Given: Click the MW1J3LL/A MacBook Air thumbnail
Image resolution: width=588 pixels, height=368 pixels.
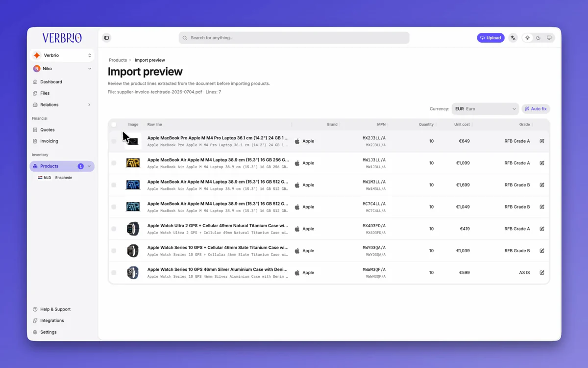Looking at the screenshot, I should tap(133, 163).
